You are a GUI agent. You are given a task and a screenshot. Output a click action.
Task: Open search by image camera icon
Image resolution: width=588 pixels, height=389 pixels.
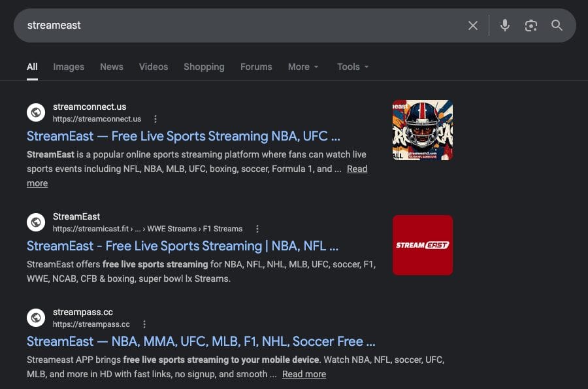tap(531, 25)
